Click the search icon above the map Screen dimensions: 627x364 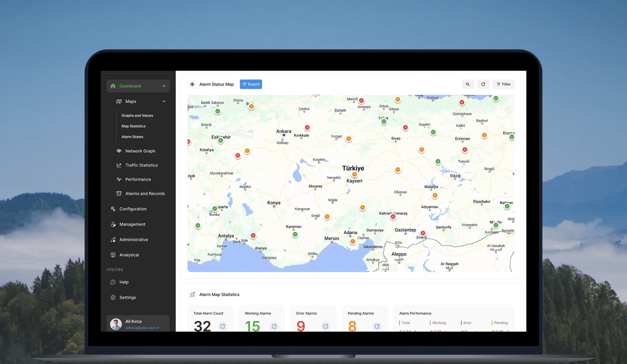click(x=468, y=84)
